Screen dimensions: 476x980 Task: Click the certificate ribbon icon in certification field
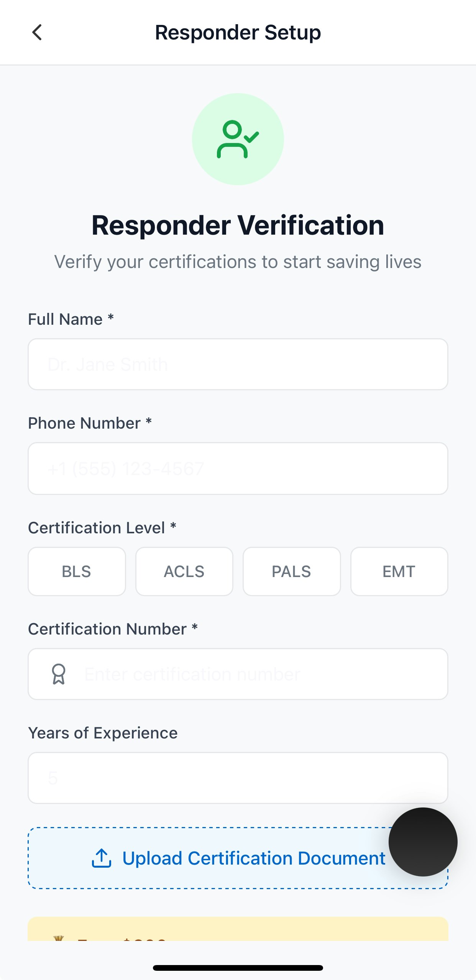(x=59, y=674)
